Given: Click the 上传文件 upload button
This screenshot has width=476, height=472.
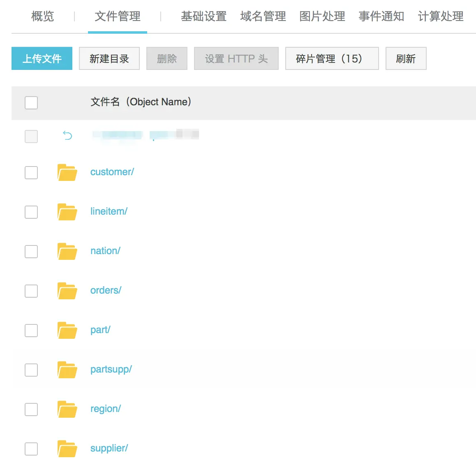Looking at the screenshot, I should tap(42, 58).
